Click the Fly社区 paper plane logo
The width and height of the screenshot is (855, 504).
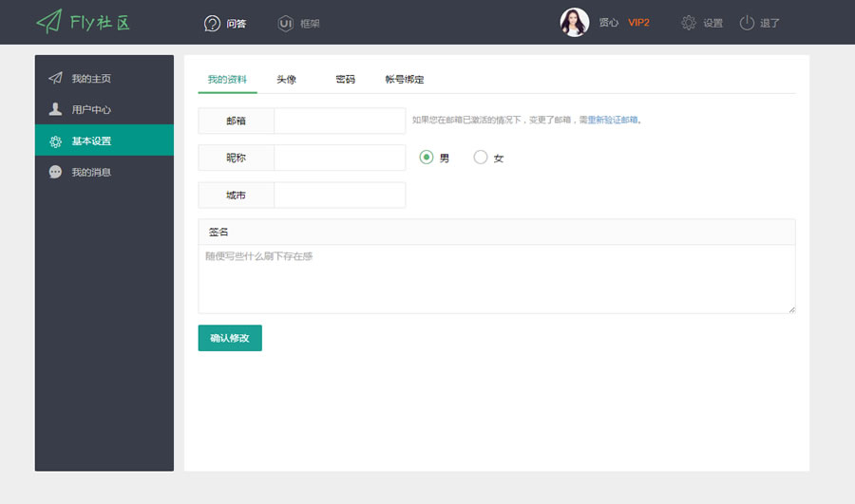click(x=49, y=22)
